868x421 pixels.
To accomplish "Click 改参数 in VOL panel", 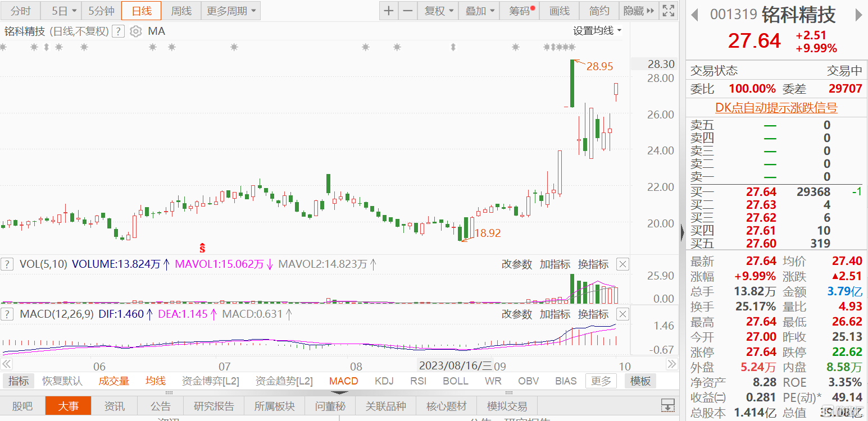I will (x=517, y=264).
